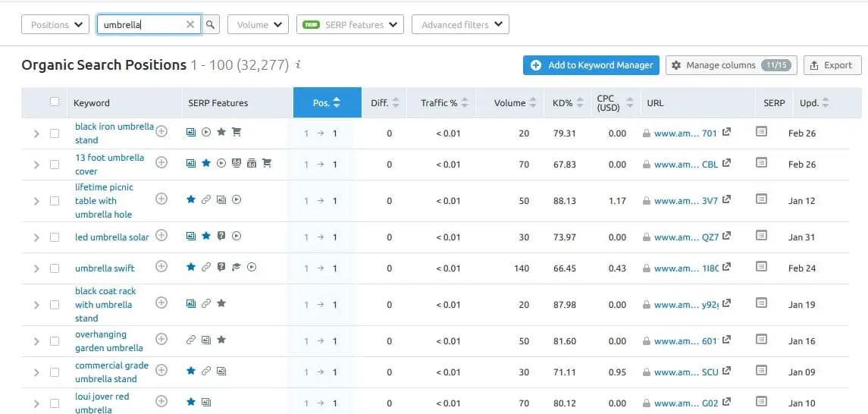
Task: Clear the umbrella search text with X
Action: 191,25
